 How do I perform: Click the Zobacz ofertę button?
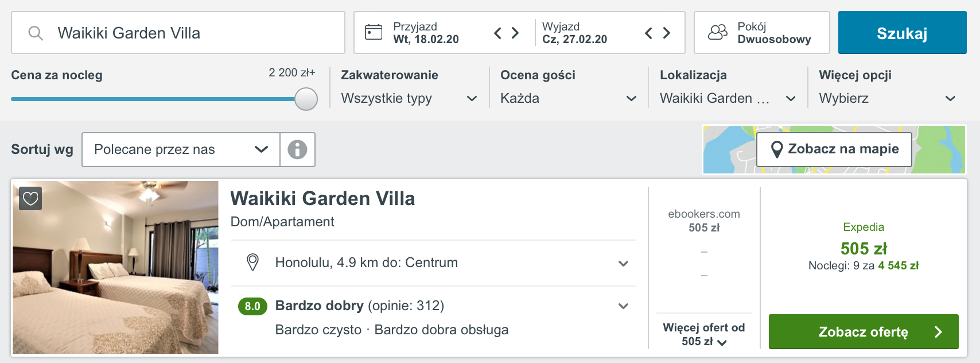pyautogui.click(x=864, y=331)
